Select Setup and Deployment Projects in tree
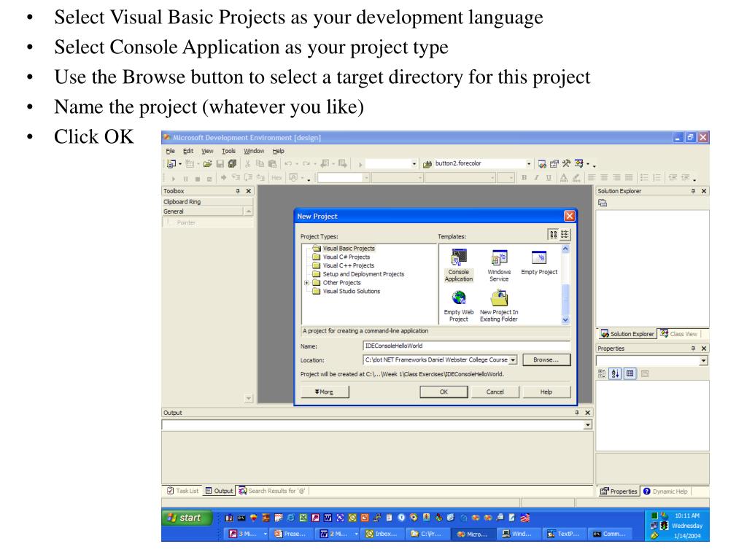The image size is (747, 560). coord(363,274)
